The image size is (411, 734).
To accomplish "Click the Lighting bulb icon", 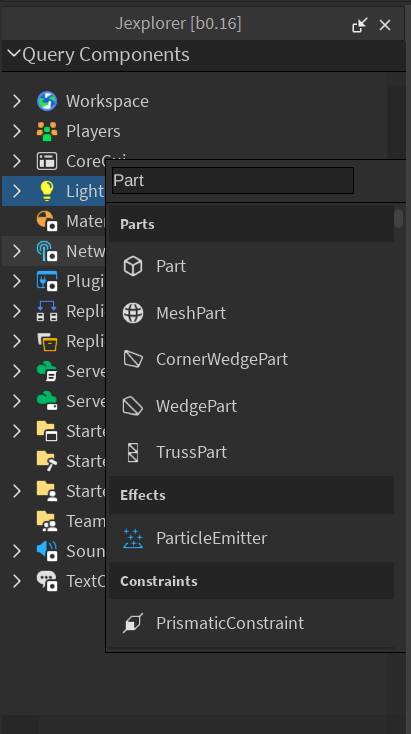I will point(47,191).
